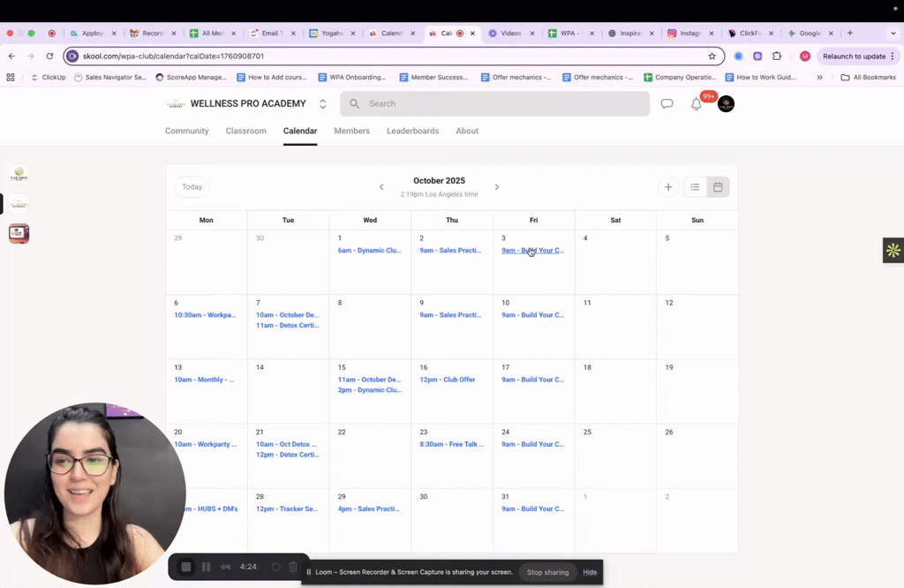This screenshot has width=904, height=588.
Task: Switch calendar to list view
Action: coord(695,187)
